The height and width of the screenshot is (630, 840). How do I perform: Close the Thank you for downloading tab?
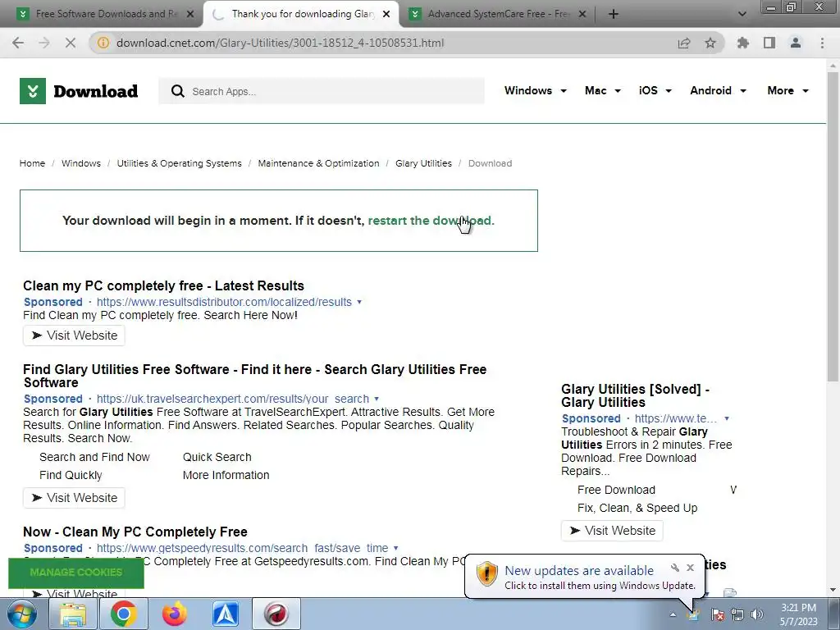point(386,15)
